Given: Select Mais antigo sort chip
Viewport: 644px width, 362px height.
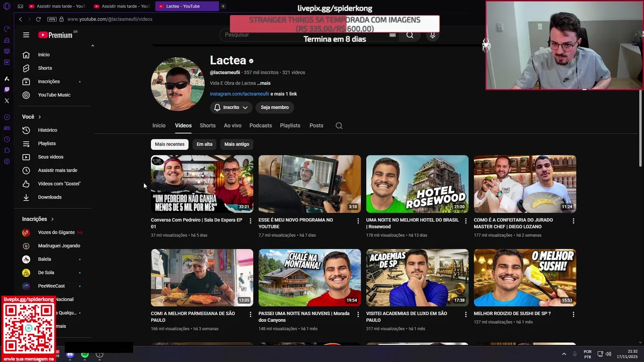Looking at the screenshot, I should click(236, 144).
